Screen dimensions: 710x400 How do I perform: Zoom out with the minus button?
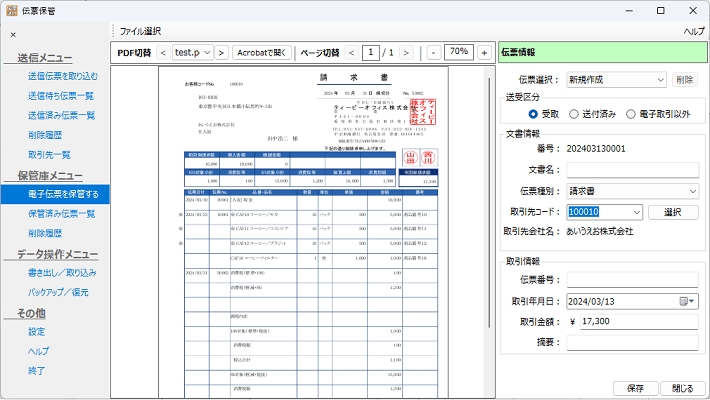(x=433, y=52)
